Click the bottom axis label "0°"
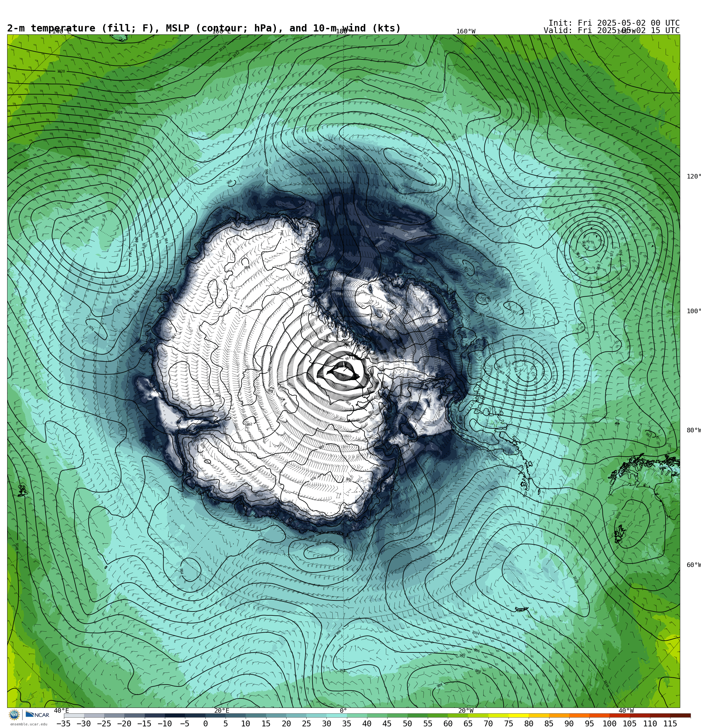Viewport: 701px width, 728px height. (x=343, y=710)
